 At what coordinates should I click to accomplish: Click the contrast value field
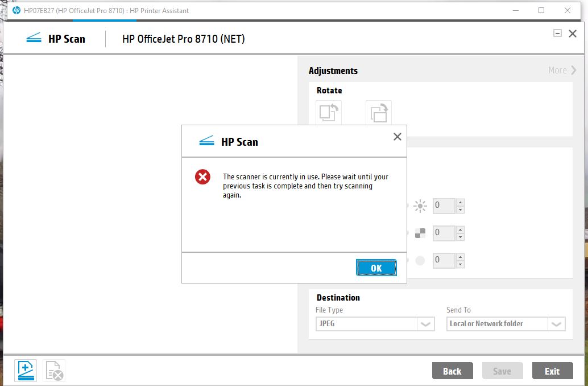point(444,233)
